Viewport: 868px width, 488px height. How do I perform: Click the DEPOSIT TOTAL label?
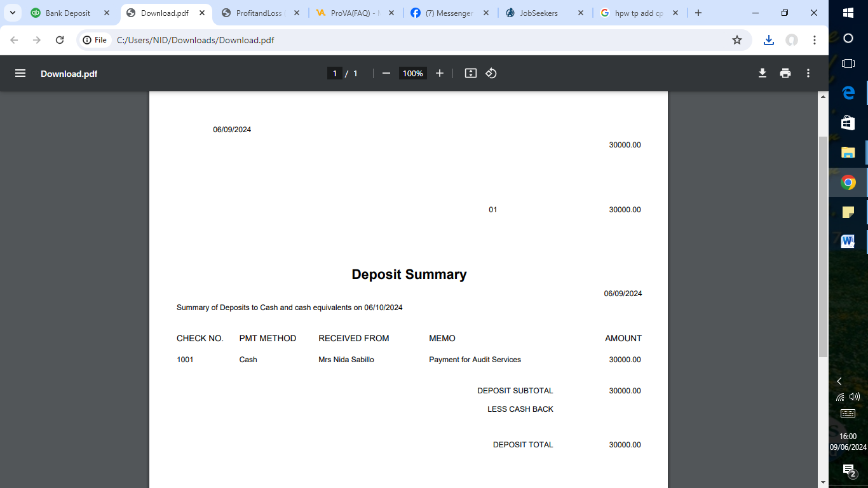pos(523,445)
